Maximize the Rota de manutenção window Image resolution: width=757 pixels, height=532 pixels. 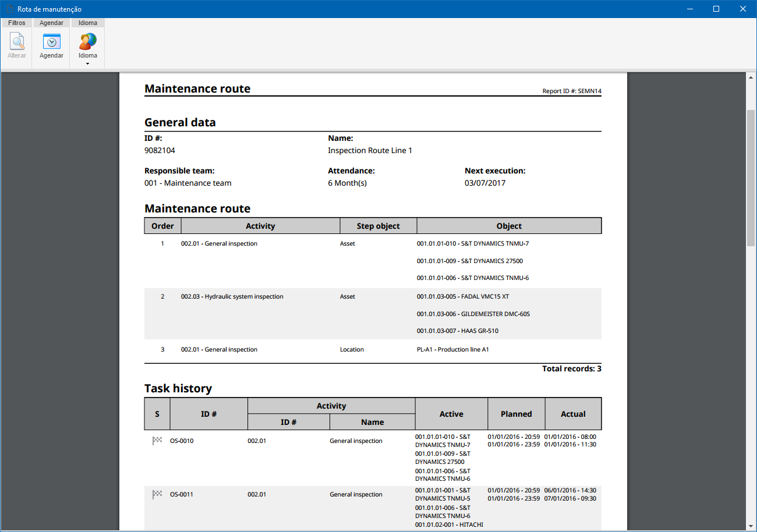pos(716,9)
